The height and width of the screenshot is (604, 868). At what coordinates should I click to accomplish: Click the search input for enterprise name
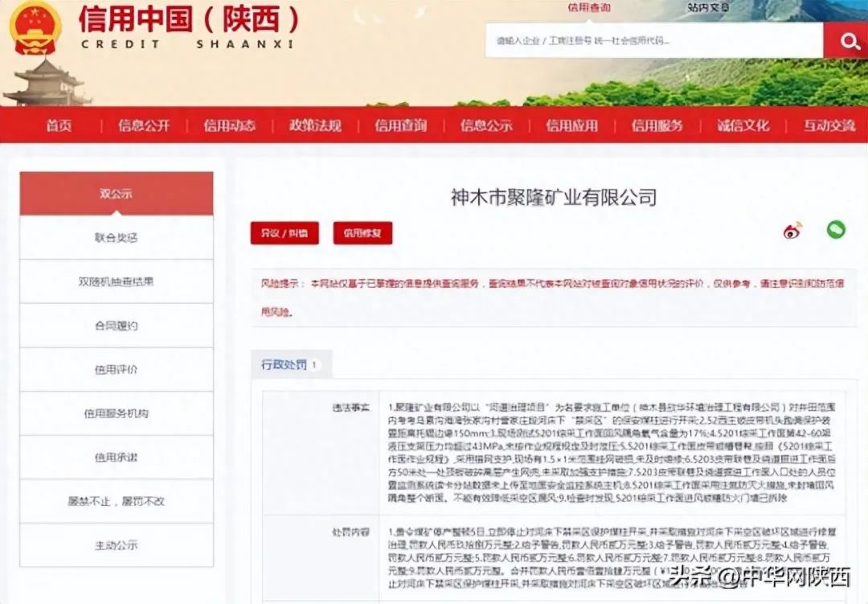(653, 40)
